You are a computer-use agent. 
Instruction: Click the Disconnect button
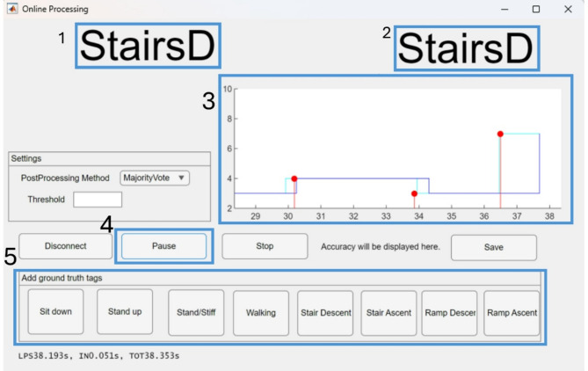click(66, 246)
